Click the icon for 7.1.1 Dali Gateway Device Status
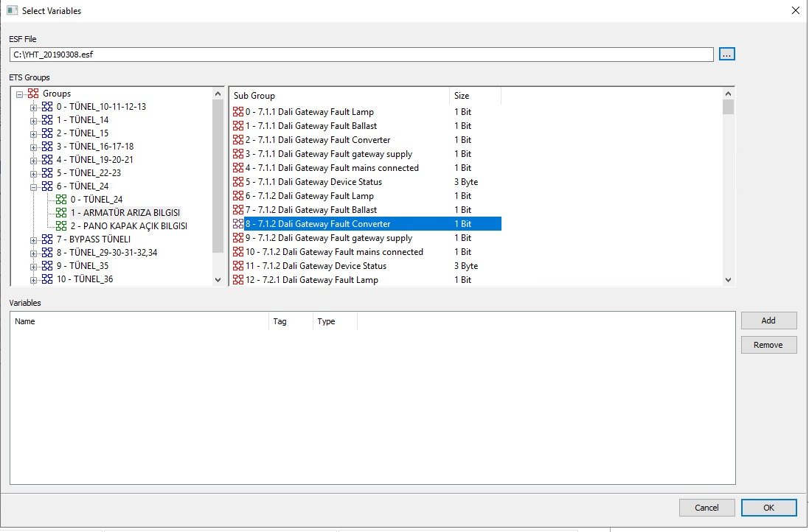The height and width of the screenshot is (532, 809). point(237,182)
